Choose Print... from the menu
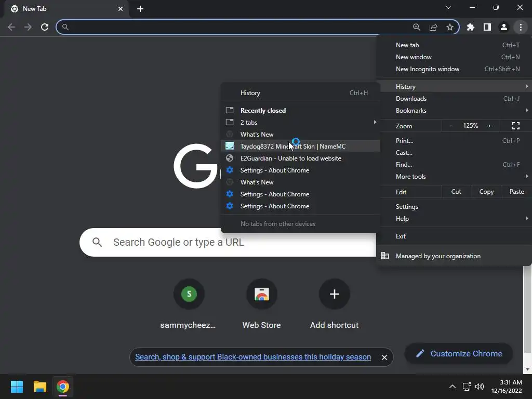This screenshot has height=399, width=532. tap(454, 140)
